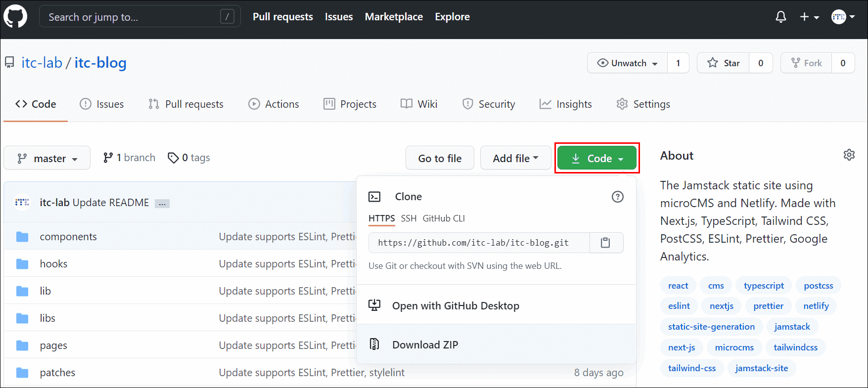Viewport: 868px width, 388px height.
Task: Click the postcss topic tag
Action: coord(819,286)
